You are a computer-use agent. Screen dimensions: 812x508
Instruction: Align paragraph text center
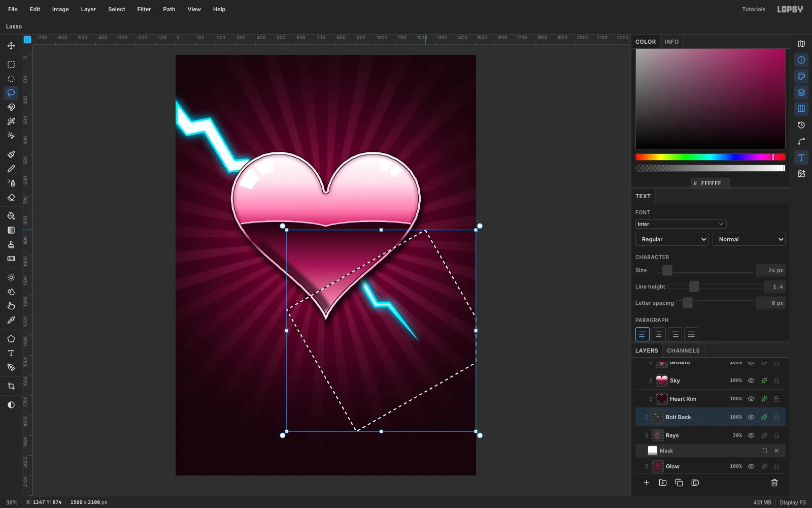coord(658,334)
